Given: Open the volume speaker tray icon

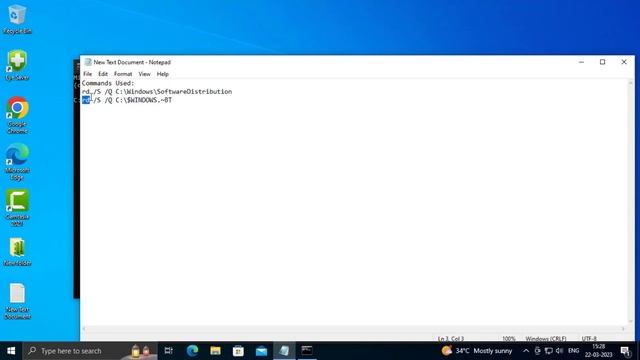Looking at the screenshot, I should pos(559,351).
